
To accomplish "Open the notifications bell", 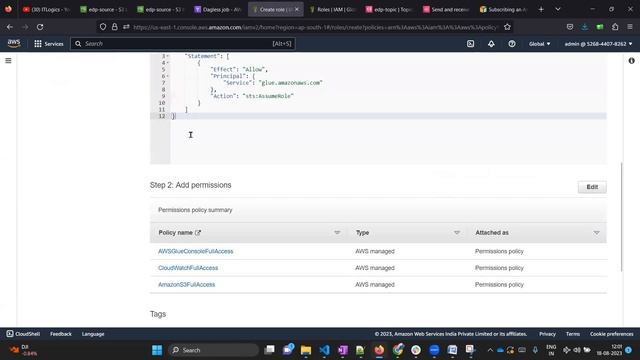I will 491,44.
